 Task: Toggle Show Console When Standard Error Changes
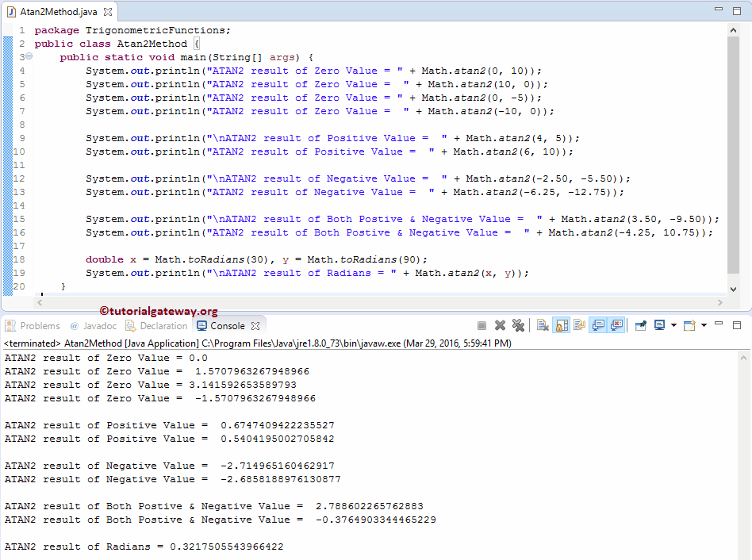click(x=616, y=325)
